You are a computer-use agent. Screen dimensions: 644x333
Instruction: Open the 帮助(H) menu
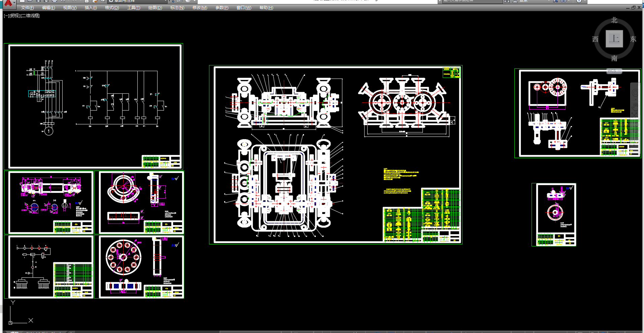[266, 8]
